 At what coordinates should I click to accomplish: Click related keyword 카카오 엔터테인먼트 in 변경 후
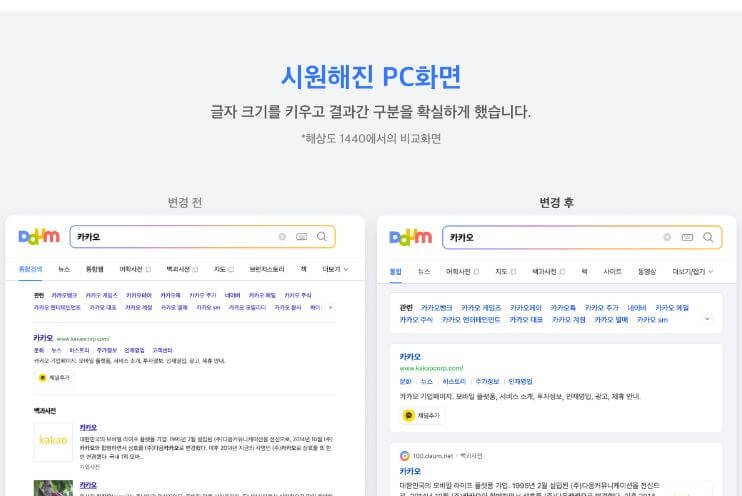[471, 319]
